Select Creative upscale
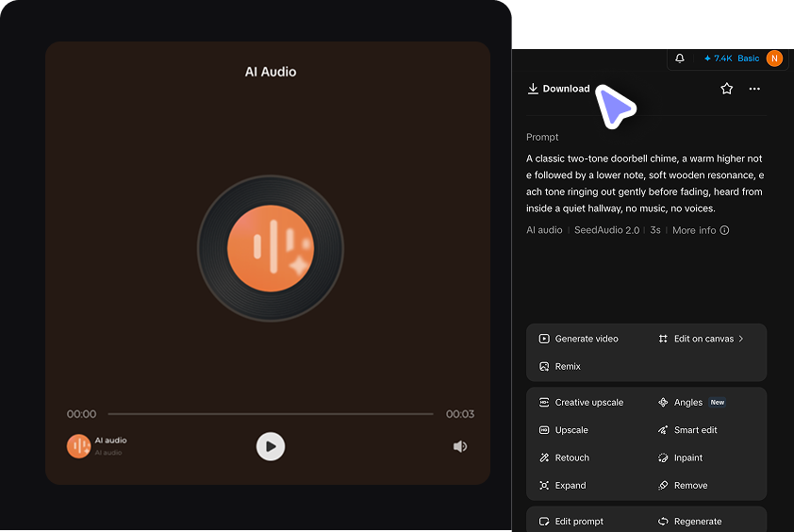Viewport: 794px width, 532px height. (x=581, y=402)
